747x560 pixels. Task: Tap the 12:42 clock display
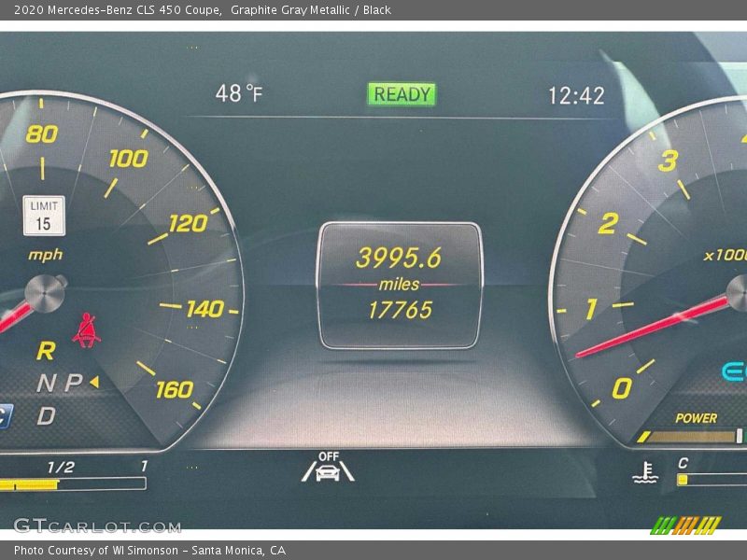(x=576, y=96)
